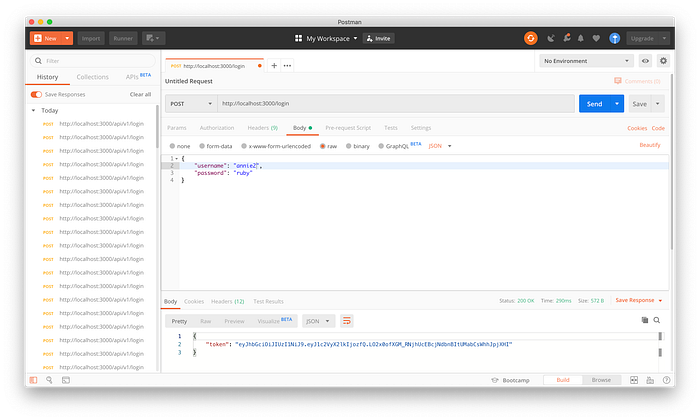This screenshot has height=420, width=700.
Task: Click the filter search magnifier icon
Action: pos(38,61)
